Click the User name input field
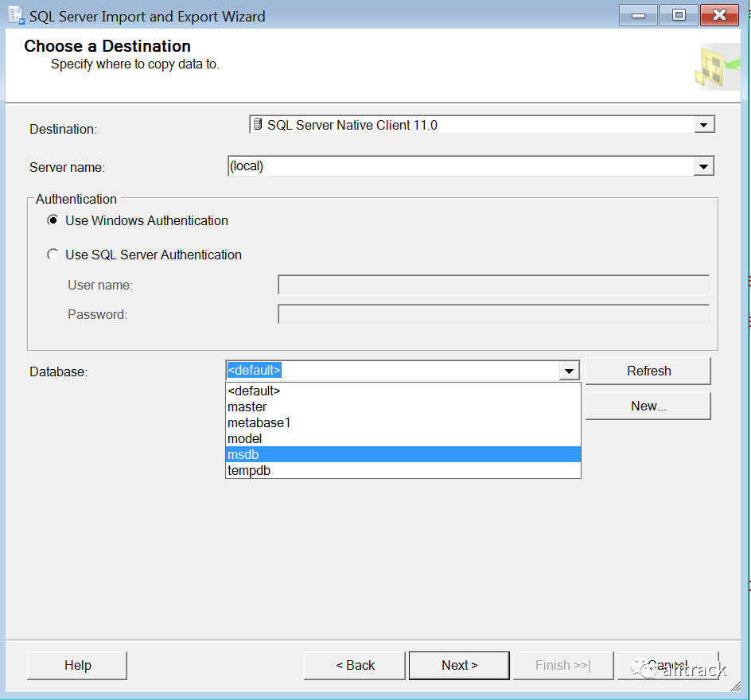This screenshot has height=700, width=751. pyautogui.click(x=493, y=285)
